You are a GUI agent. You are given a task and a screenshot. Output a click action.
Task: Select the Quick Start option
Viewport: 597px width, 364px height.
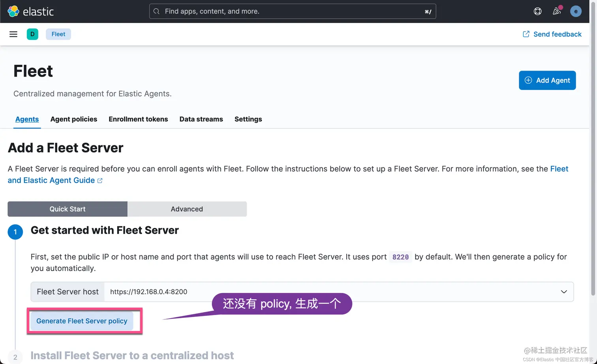[68, 209]
